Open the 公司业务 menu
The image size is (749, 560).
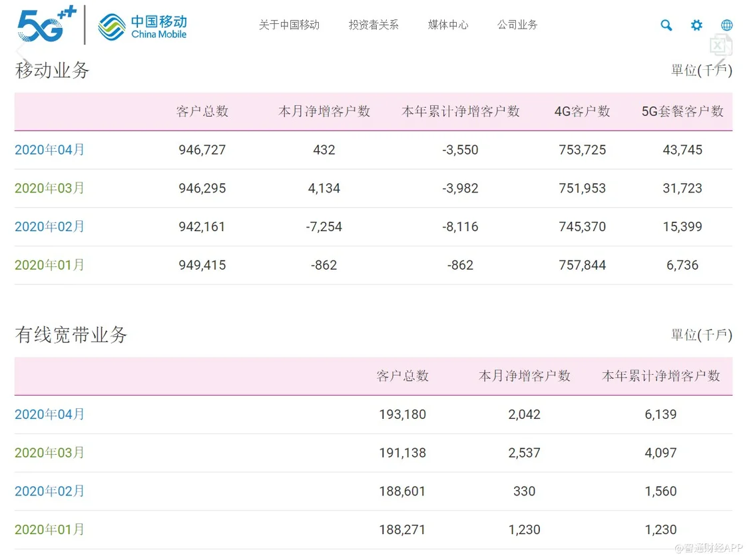(x=517, y=25)
